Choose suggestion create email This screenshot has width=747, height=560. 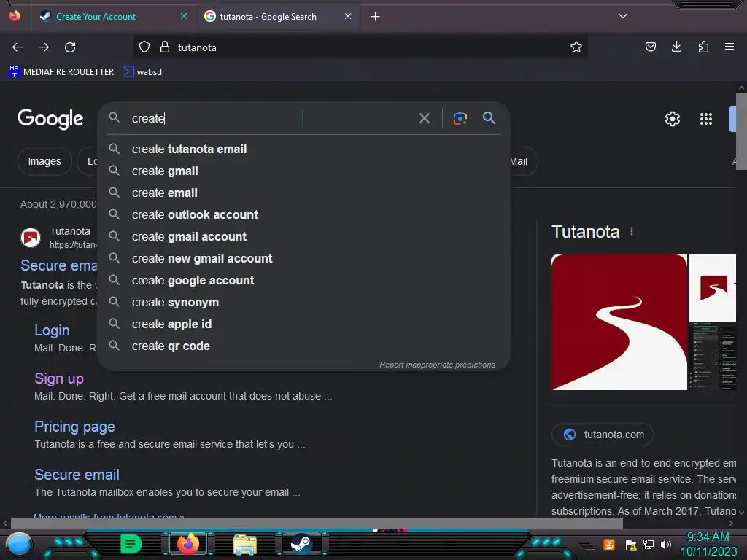[x=303, y=192]
